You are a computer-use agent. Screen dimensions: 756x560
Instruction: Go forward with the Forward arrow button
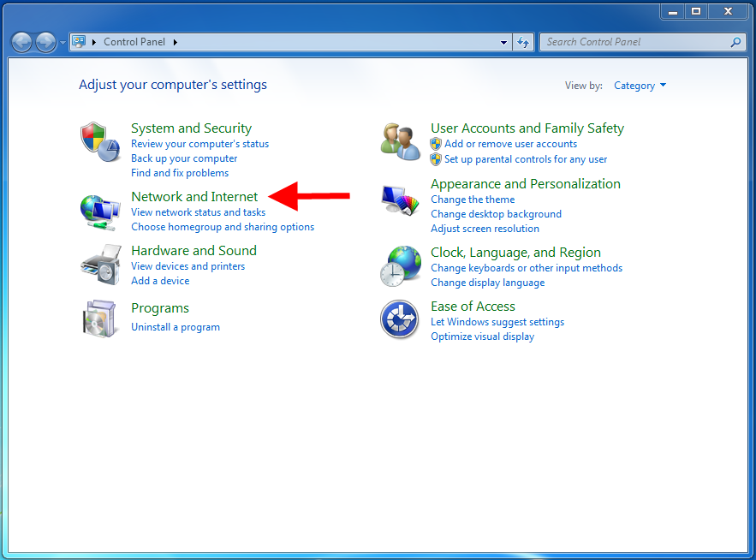[45, 43]
